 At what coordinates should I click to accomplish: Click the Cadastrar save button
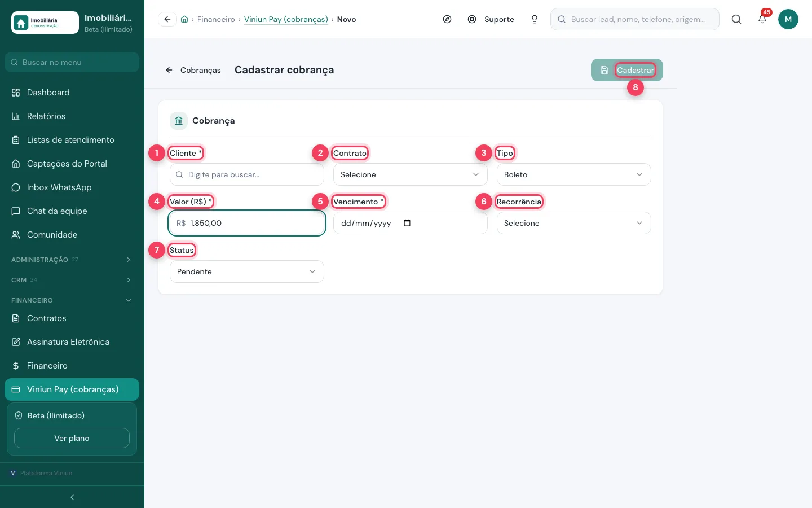[x=626, y=70]
